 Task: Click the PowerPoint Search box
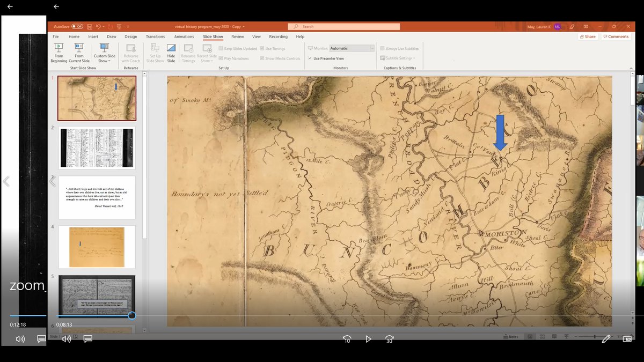tap(344, 26)
